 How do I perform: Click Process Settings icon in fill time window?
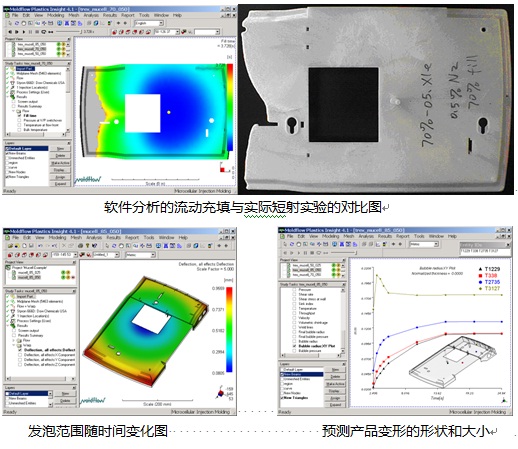point(13,92)
